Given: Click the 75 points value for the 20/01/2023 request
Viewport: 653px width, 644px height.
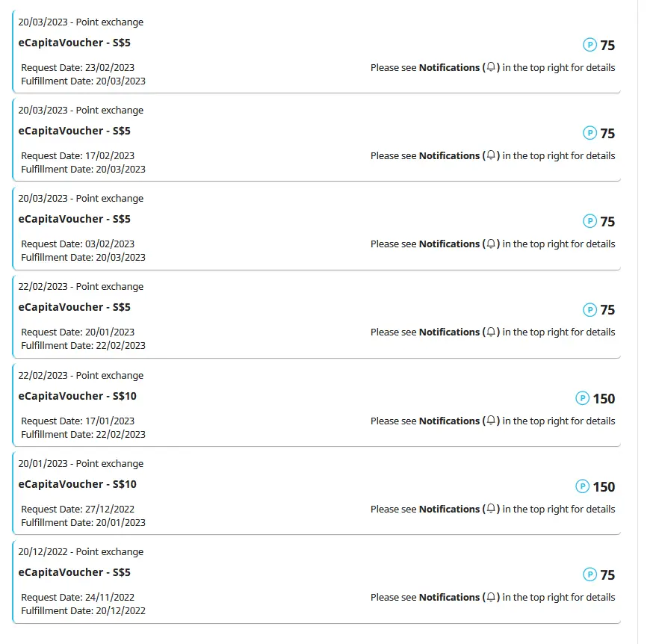Looking at the screenshot, I should pyautogui.click(x=607, y=310).
